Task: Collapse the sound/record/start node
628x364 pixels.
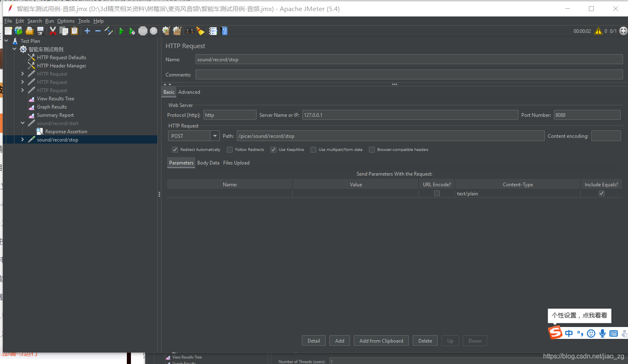Action: point(23,123)
